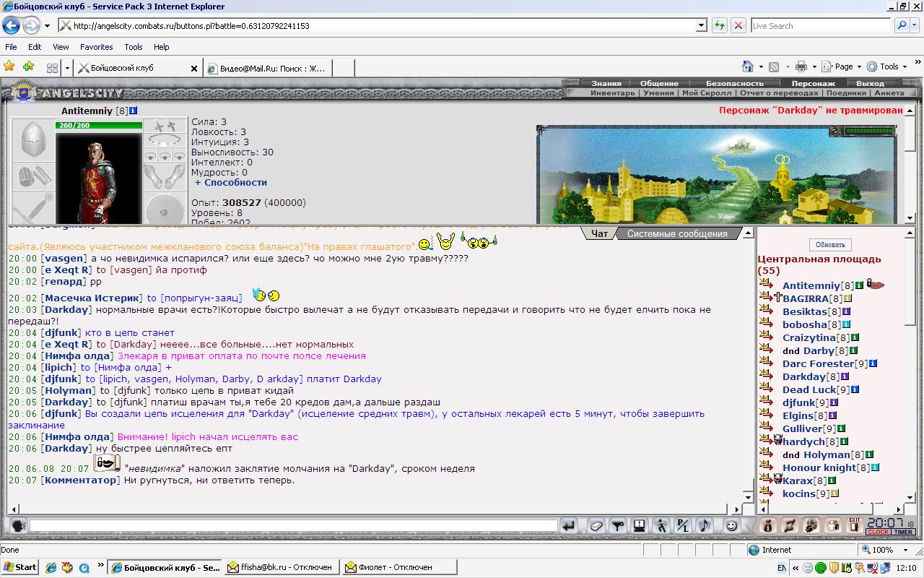Open the tab list dropdown arrow
The image size is (924, 578).
(x=67, y=67)
